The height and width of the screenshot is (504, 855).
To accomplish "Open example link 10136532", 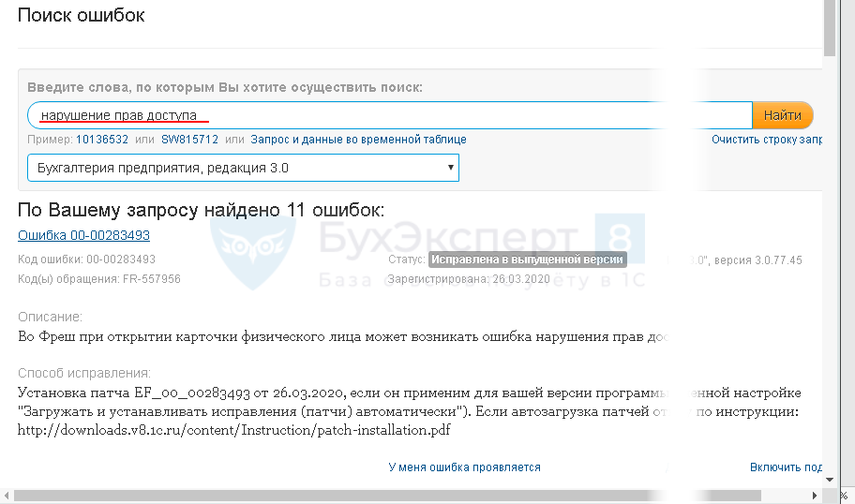I will pyautogui.click(x=101, y=140).
